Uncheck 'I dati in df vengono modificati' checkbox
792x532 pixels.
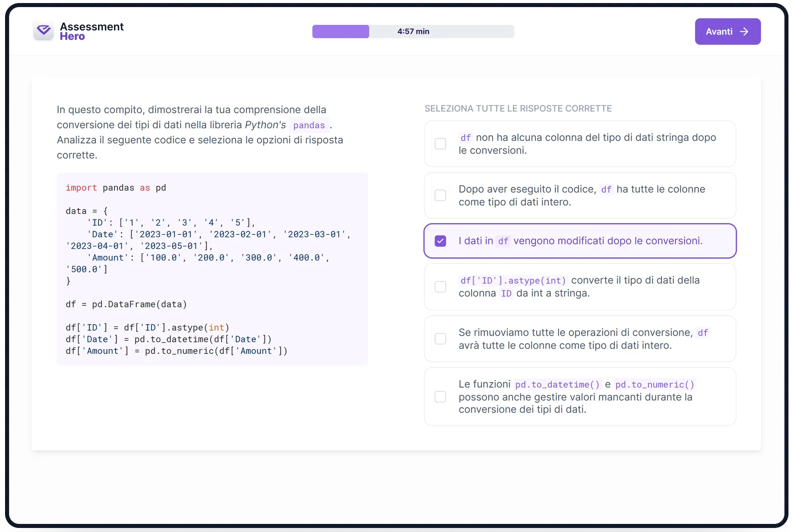tap(441, 241)
